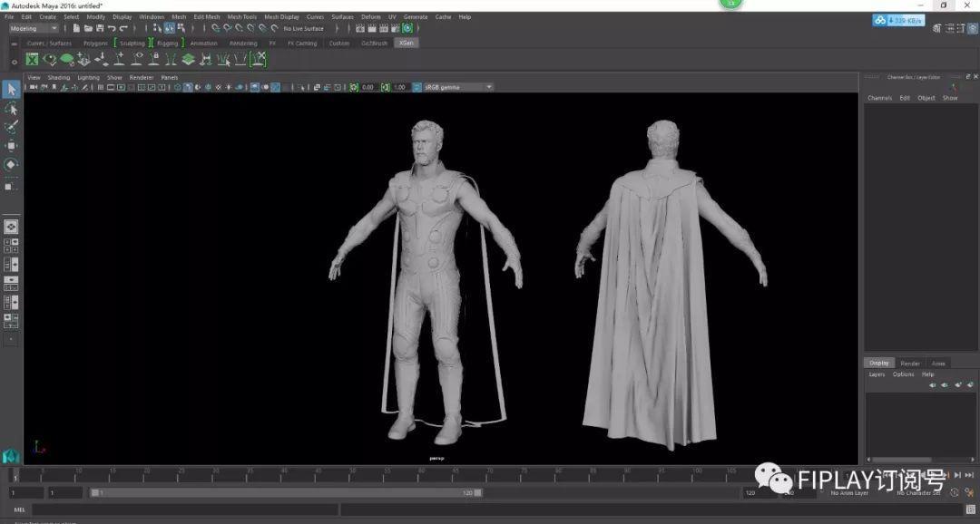Image resolution: width=980 pixels, height=524 pixels.
Task: Click the Maya logo at bottom left
Action: click(x=11, y=455)
